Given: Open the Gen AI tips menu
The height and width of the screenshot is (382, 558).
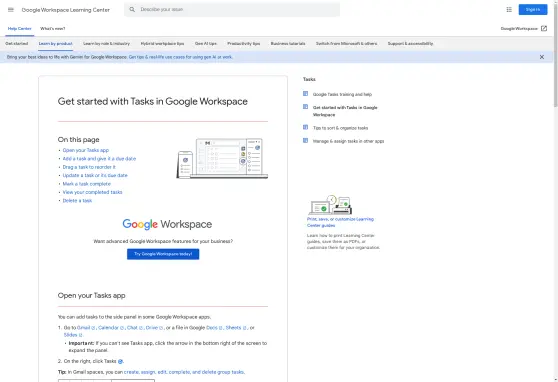Looking at the screenshot, I should coord(206,43).
